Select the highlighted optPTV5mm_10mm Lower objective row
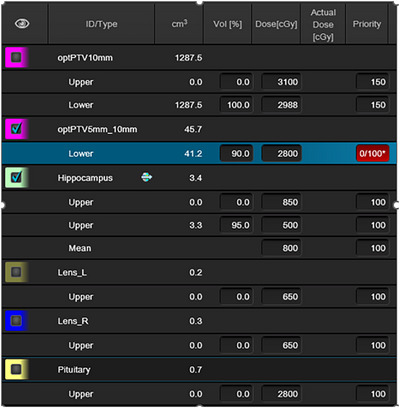The image size is (400, 408). tap(199, 153)
